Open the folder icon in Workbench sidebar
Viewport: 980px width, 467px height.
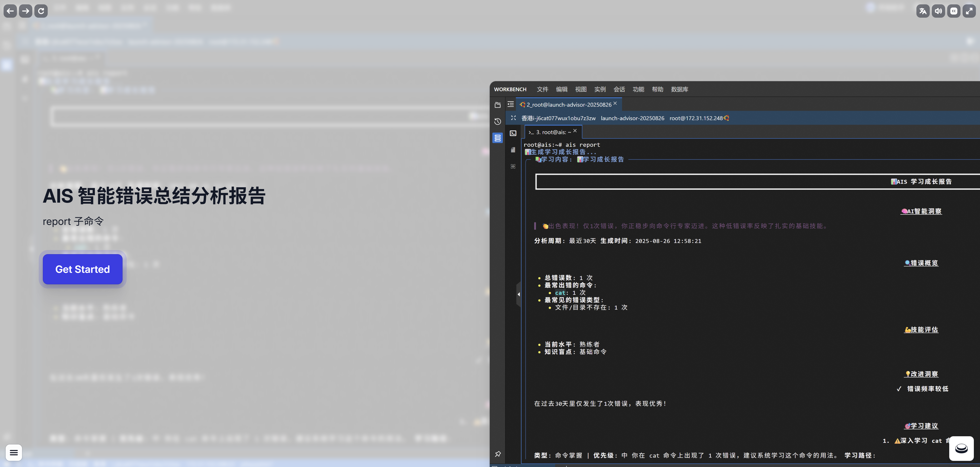[x=498, y=105]
